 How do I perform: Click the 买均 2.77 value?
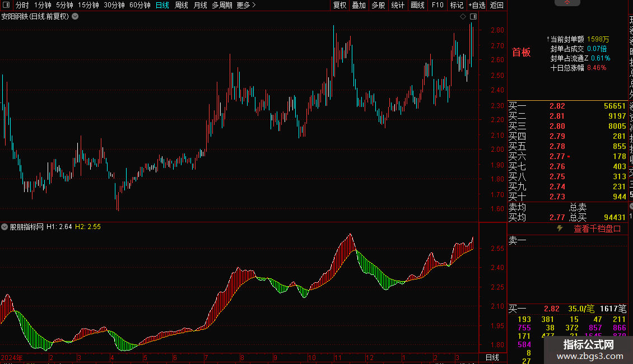[557, 217]
